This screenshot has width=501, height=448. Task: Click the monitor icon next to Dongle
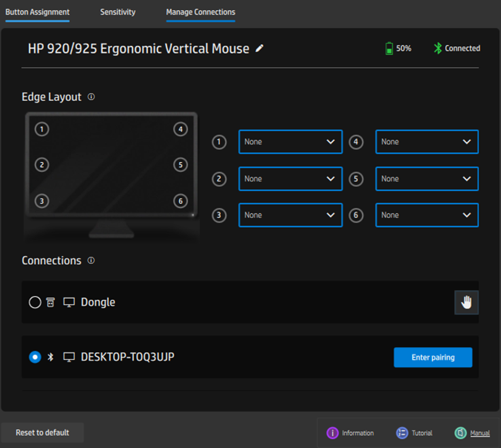coord(69,302)
